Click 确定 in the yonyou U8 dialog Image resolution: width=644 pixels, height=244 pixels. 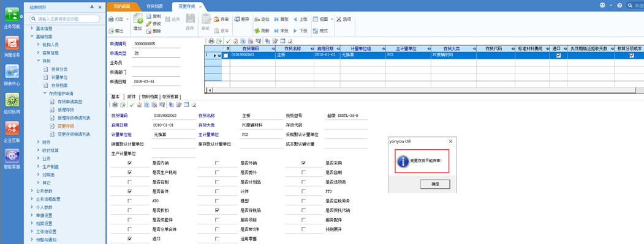pos(435,184)
